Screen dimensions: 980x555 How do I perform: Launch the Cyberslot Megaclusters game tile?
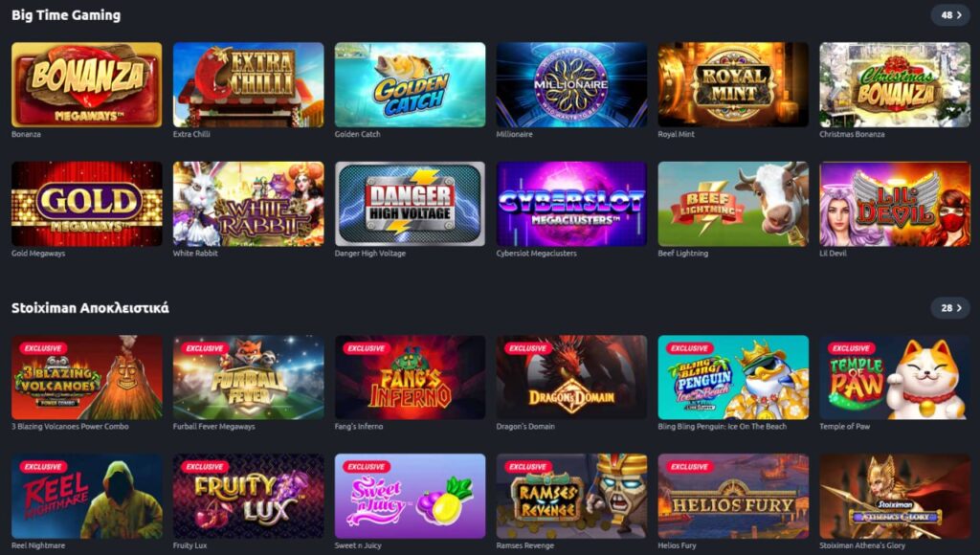tap(571, 204)
